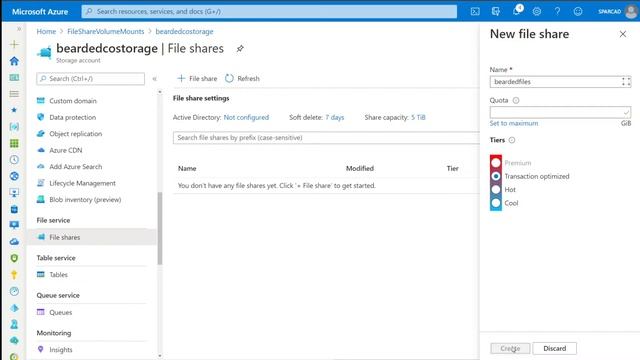
Task: Open Data protection menu item
Action: coord(73,117)
